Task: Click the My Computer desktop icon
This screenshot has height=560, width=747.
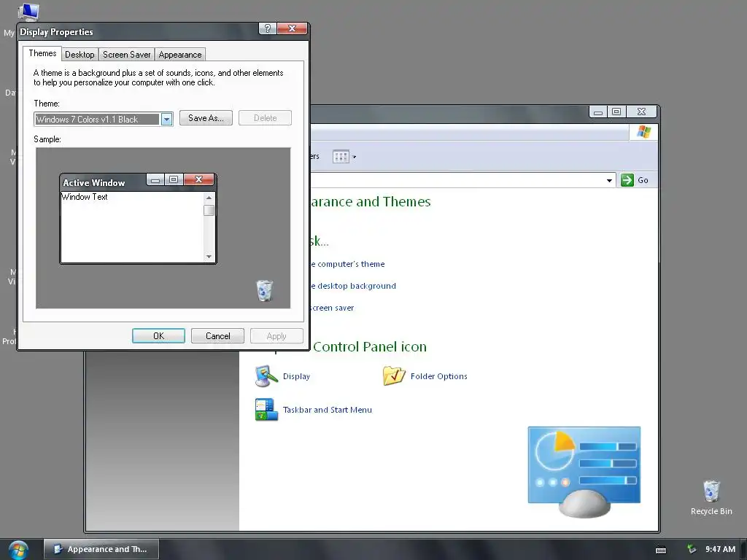Action: (28, 12)
